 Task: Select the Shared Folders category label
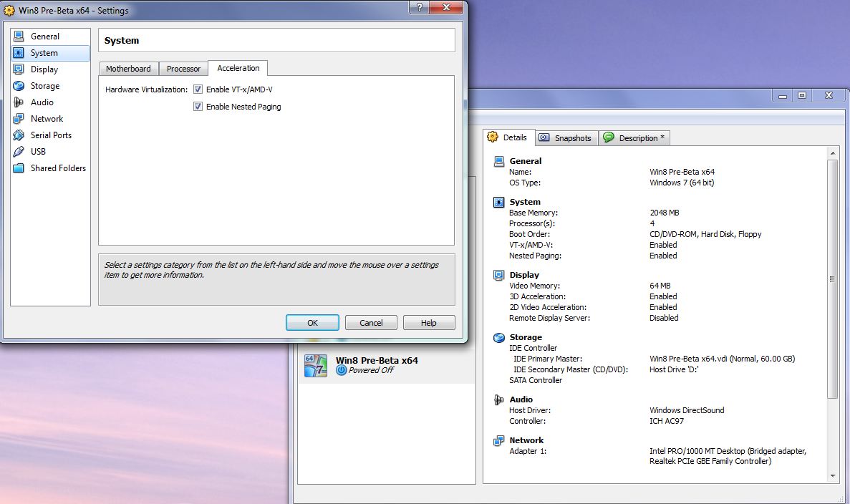[58, 168]
